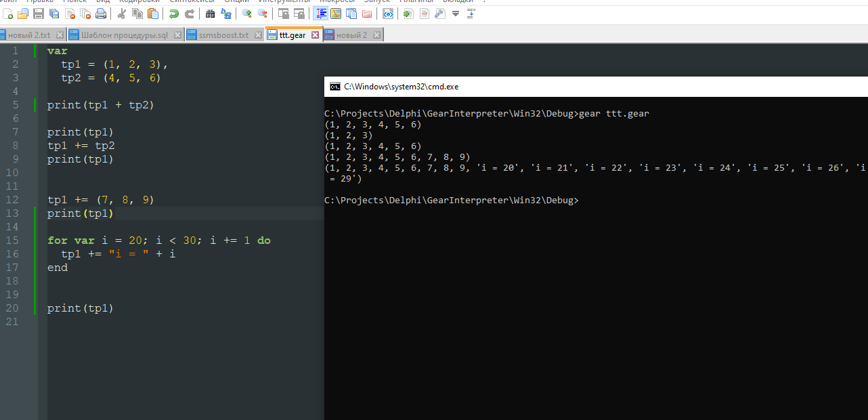The width and height of the screenshot is (868, 420).
Task: Open the dropdown arrow in the toolbar
Action: point(455,14)
